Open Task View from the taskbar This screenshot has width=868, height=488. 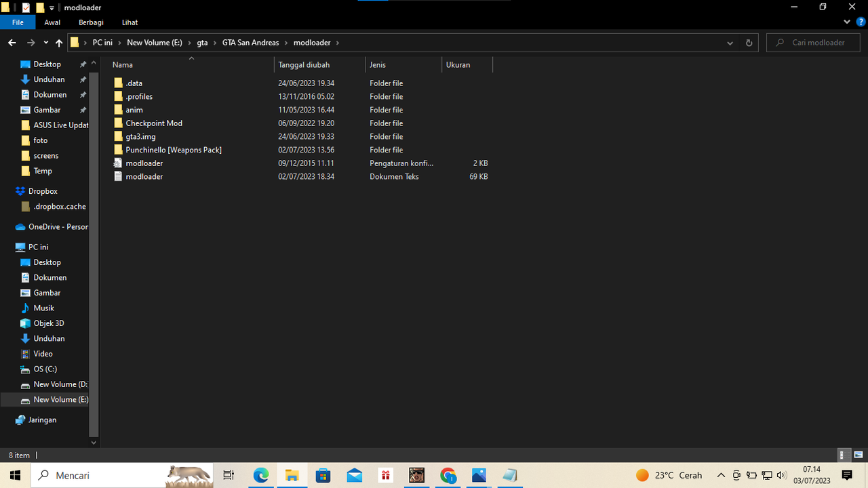229,475
